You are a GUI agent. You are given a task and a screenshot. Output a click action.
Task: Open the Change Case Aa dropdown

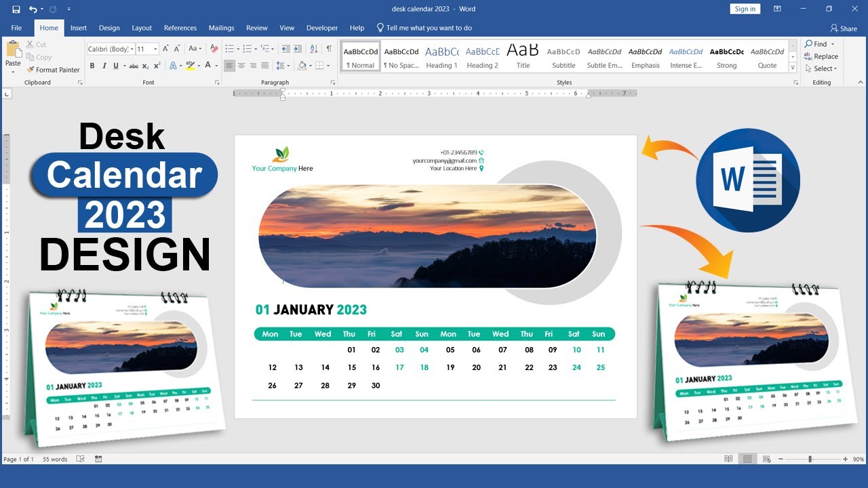coord(195,49)
